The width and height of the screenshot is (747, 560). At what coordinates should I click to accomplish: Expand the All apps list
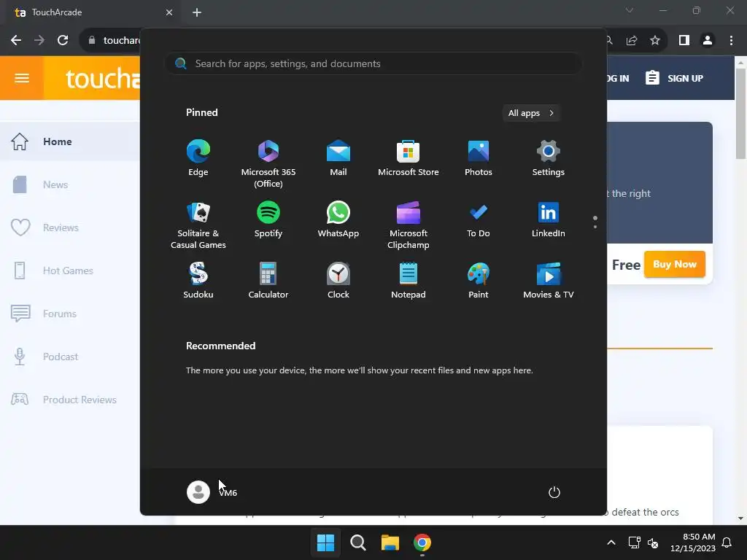click(x=531, y=113)
